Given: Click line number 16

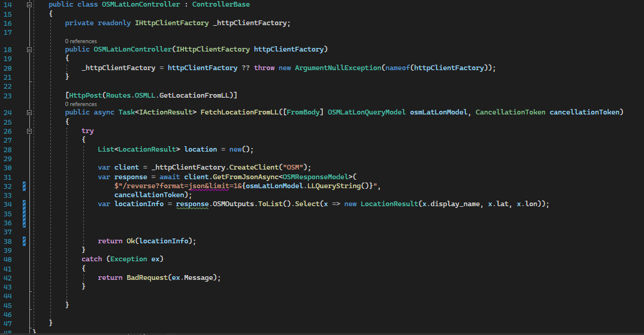Looking at the screenshot, I should (7, 23).
